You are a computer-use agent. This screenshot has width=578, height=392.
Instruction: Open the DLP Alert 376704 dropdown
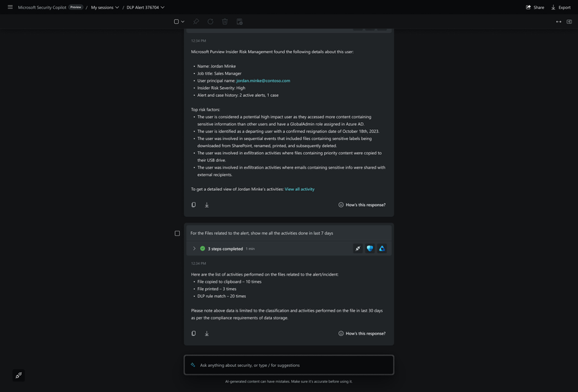[x=145, y=7]
